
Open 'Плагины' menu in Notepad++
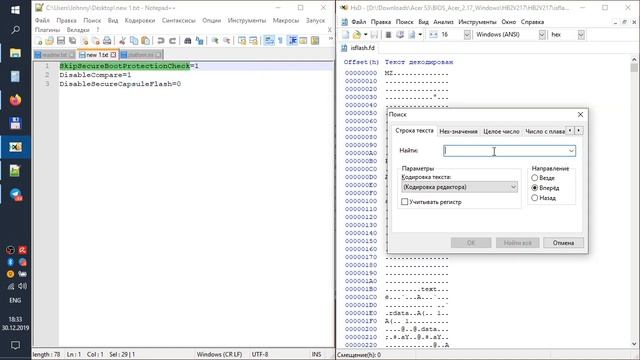click(x=47, y=30)
